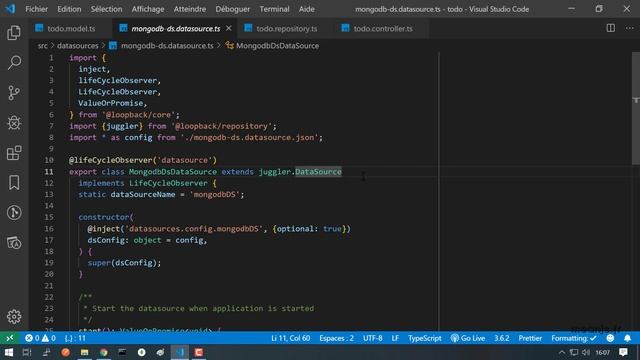Click the remote window indicator in status bar
This screenshot has height=360, width=640.
point(10,338)
